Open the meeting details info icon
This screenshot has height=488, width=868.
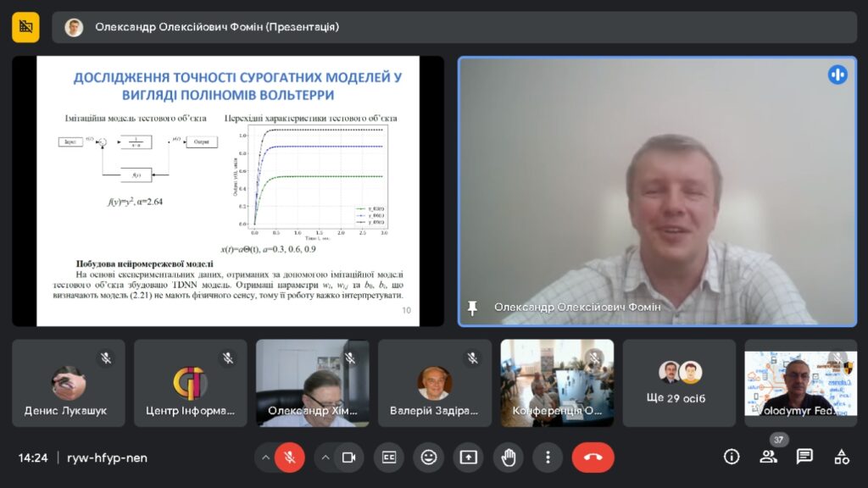coord(732,457)
